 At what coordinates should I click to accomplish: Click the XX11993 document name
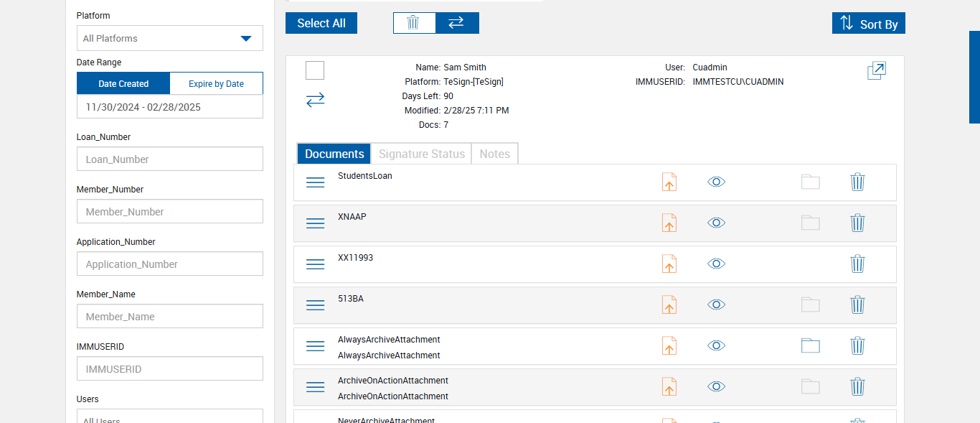click(x=356, y=258)
